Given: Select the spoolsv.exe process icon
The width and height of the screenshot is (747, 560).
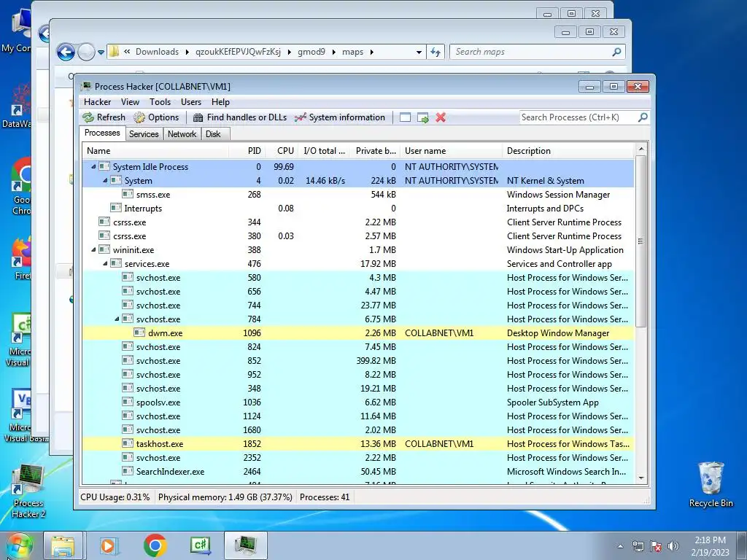Looking at the screenshot, I should [x=127, y=402].
